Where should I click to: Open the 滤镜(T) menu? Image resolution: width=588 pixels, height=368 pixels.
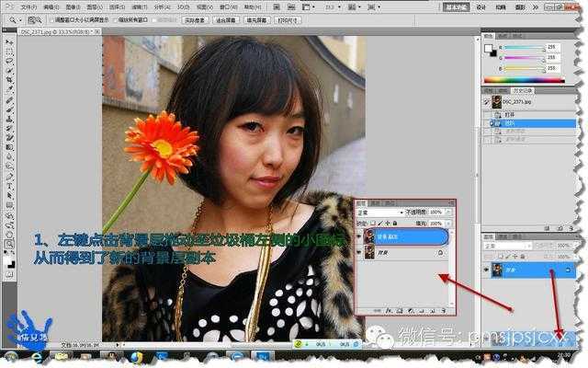coord(140,7)
